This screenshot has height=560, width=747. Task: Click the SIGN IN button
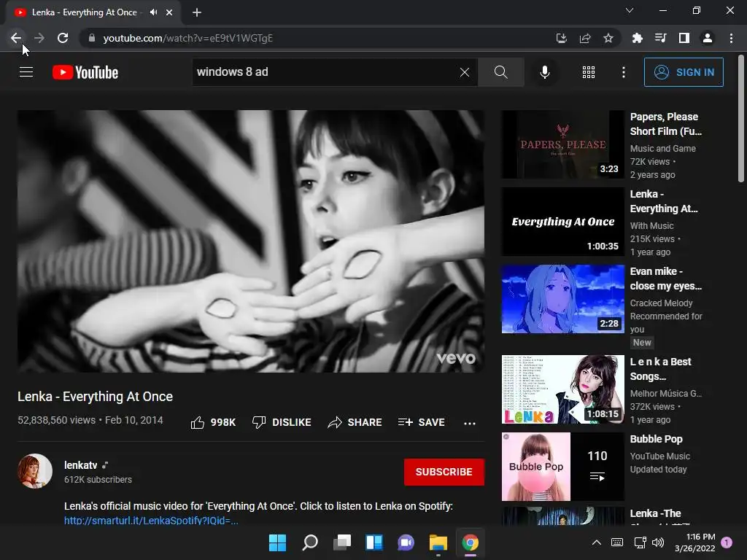pos(684,72)
